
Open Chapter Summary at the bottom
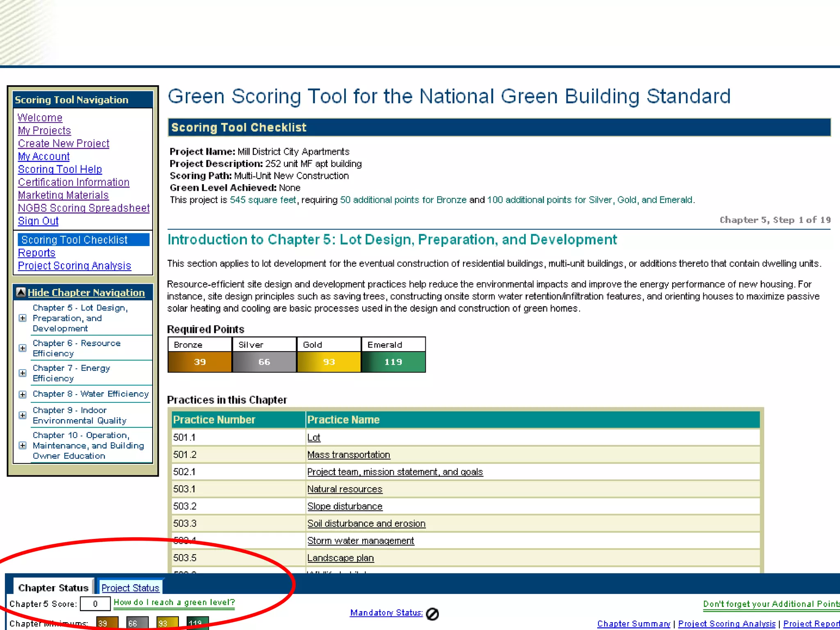point(633,624)
